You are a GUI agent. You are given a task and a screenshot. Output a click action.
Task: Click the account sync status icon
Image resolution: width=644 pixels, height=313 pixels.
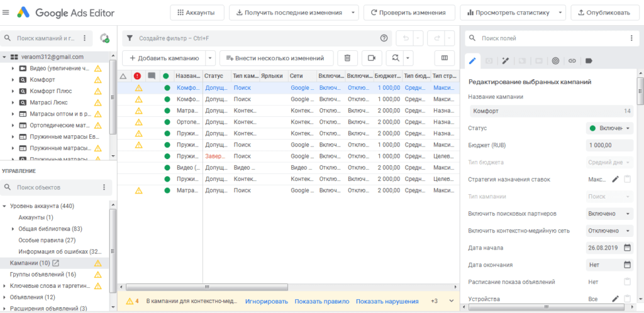click(x=104, y=38)
